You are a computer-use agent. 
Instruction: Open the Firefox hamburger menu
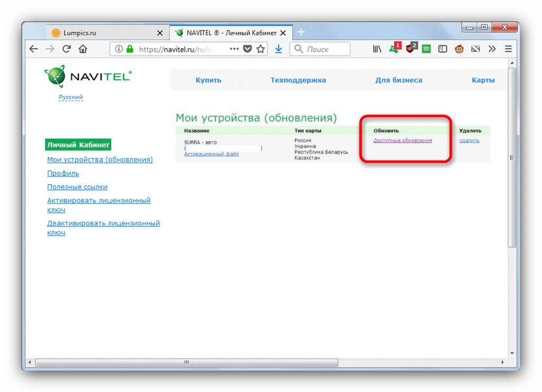[508, 49]
